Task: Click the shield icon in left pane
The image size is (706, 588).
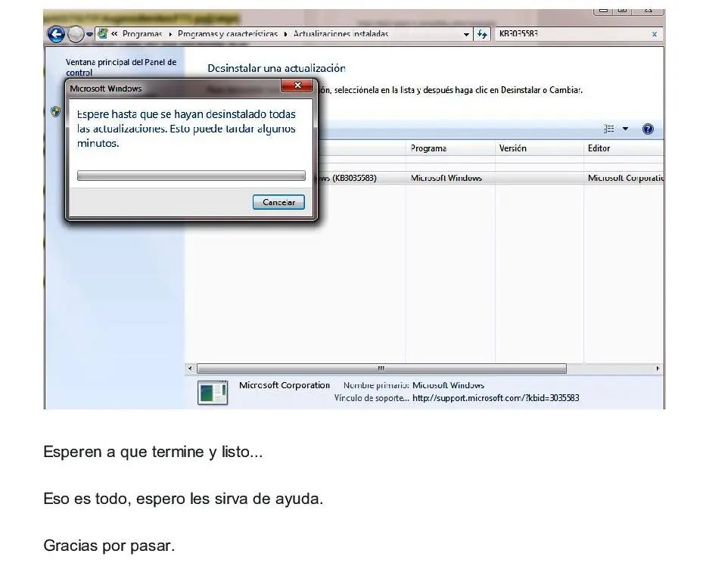Action: [x=55, y=112]
